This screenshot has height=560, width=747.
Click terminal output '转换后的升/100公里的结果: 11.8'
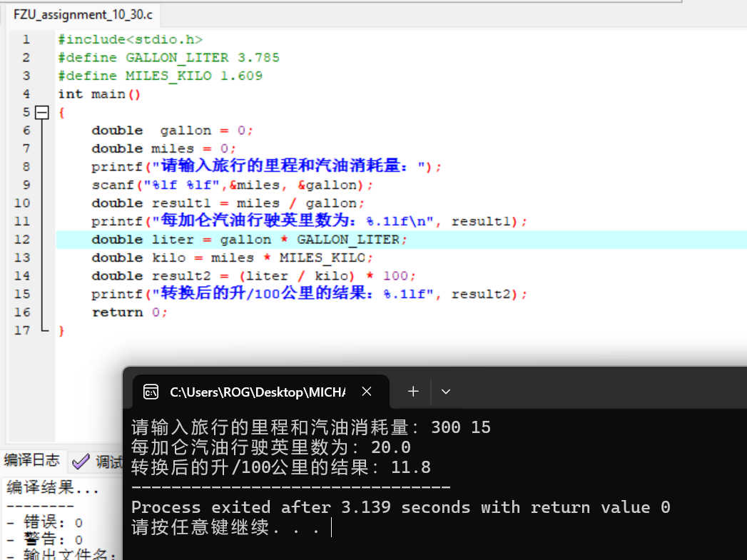click(280, 467)
